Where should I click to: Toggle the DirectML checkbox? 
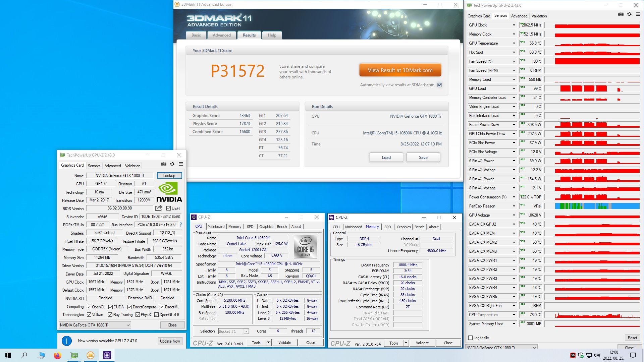(x=162, y=307)
